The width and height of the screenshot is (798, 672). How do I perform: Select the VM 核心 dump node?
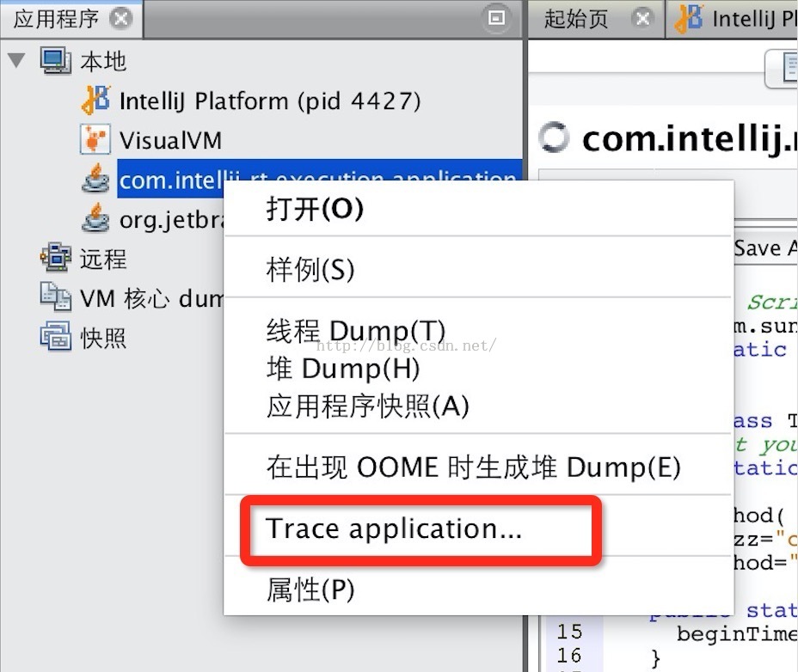point(151,298)
